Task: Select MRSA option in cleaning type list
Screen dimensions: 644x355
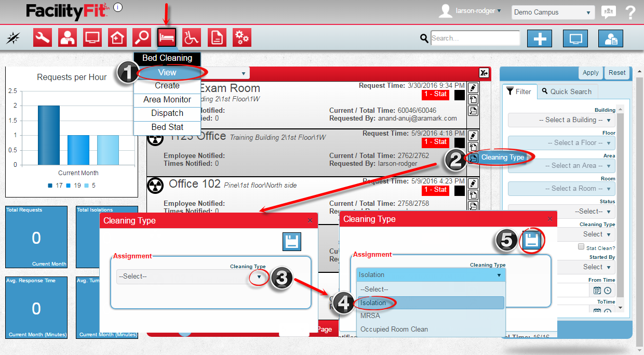Action: 370,315
